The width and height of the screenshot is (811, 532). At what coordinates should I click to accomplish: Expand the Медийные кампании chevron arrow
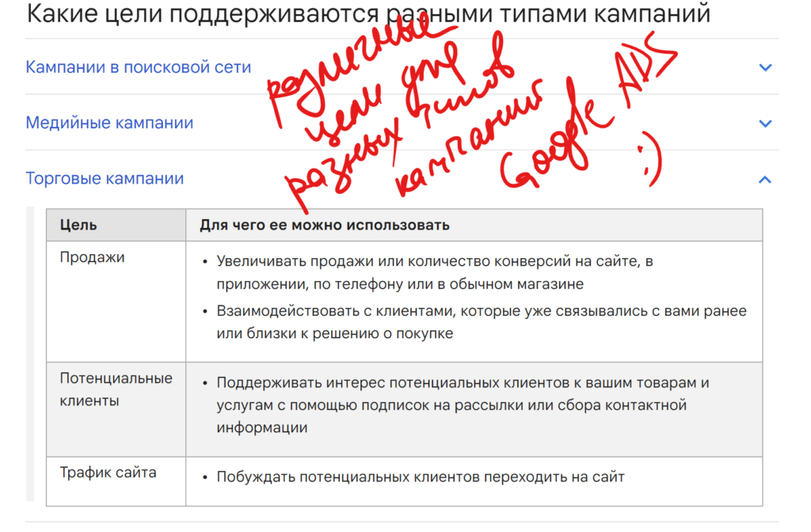tap(765, 123)
